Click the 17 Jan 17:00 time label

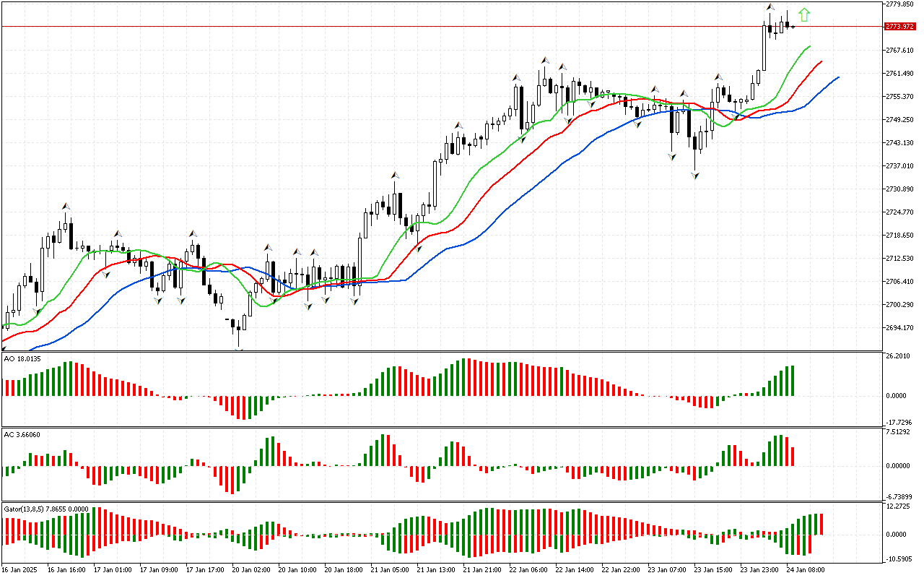205,570
